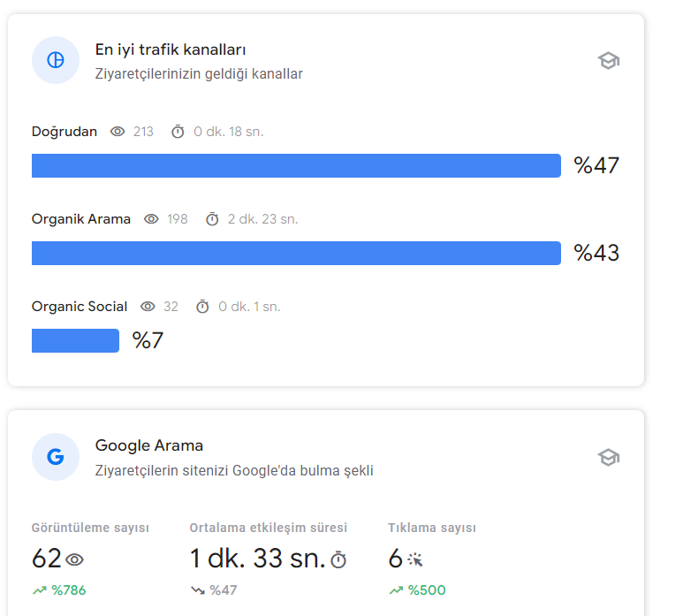Click the En iyi trafik kanalları heading

[171, 49]
